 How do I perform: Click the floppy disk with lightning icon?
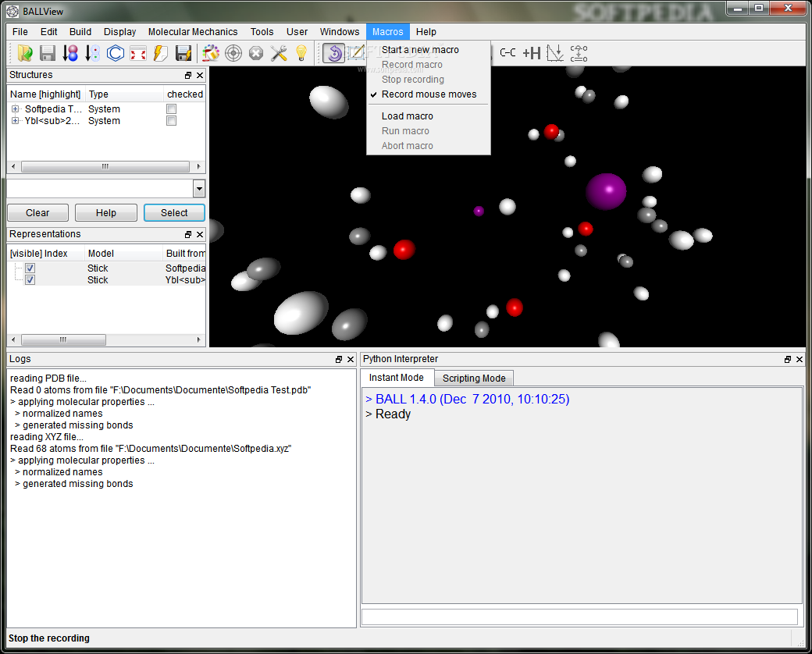click(183, 53)
